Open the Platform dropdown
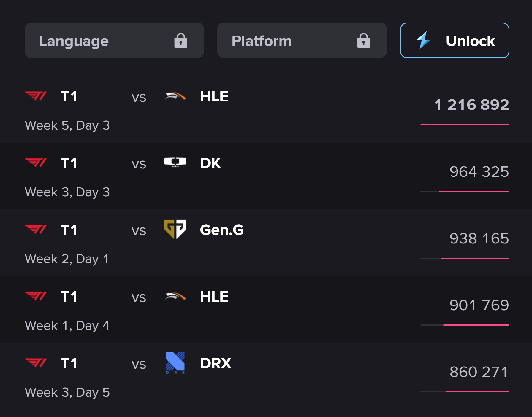The width and height of the screenshot is (532, 417). coord(302,40)
